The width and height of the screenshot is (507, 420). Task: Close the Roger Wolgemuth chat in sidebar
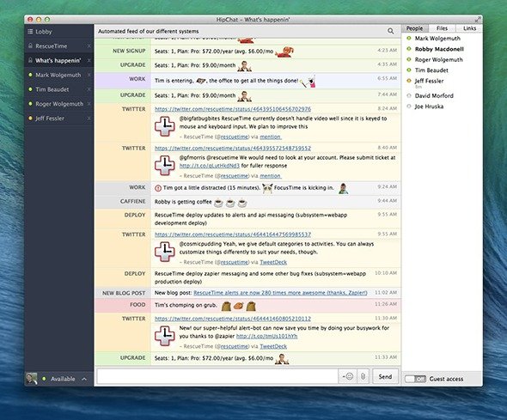click(x=89, y=104)
